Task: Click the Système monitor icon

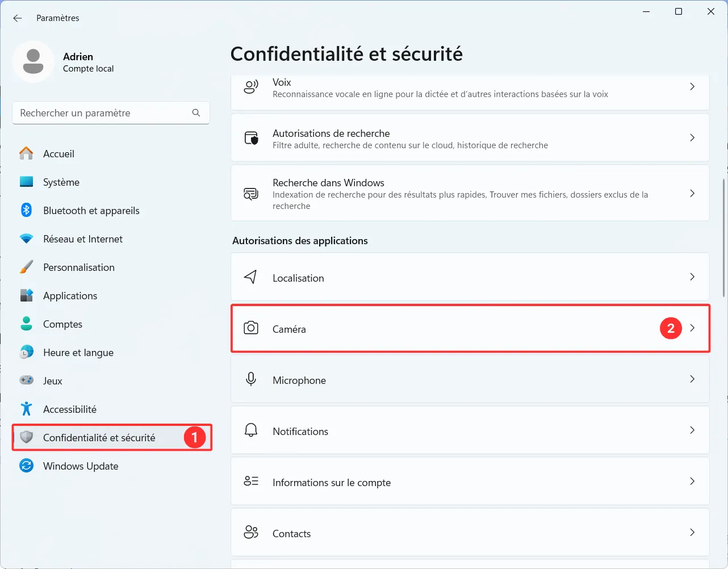Action: pos(26,182)
